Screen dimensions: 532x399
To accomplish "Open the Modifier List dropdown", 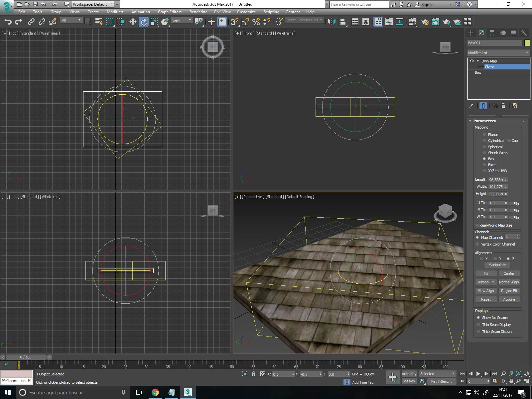I will point(498,53).
